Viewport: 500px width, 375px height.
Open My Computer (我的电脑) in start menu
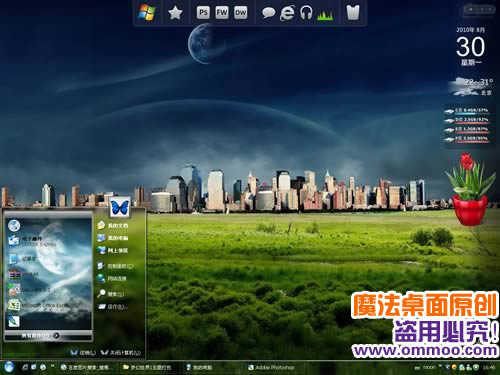click(113, 238)
